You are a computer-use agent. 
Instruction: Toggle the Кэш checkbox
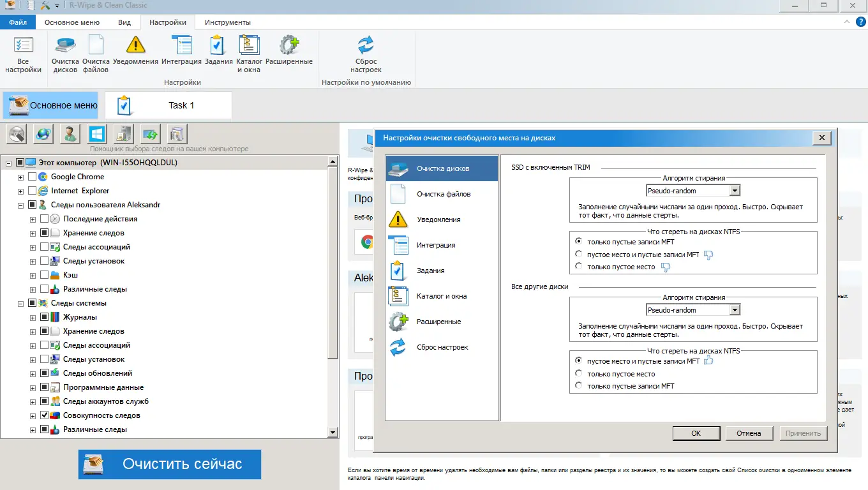pos(45,275)
